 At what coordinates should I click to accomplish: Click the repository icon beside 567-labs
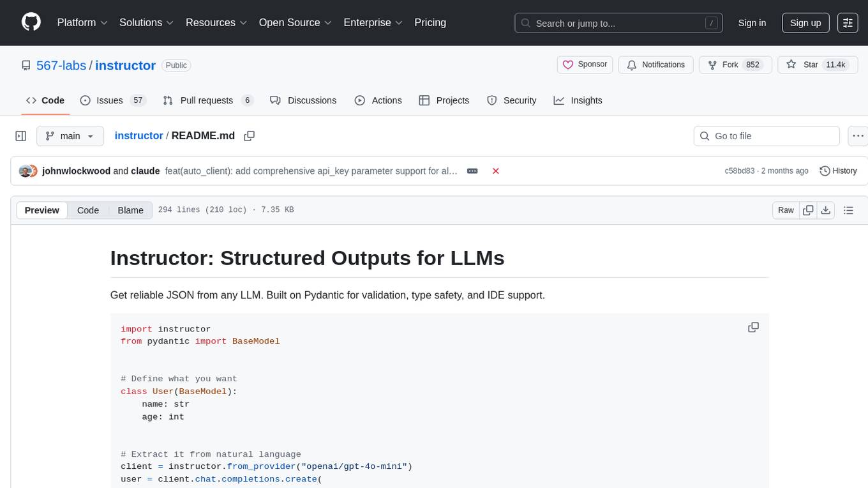(x=26, y=65)
